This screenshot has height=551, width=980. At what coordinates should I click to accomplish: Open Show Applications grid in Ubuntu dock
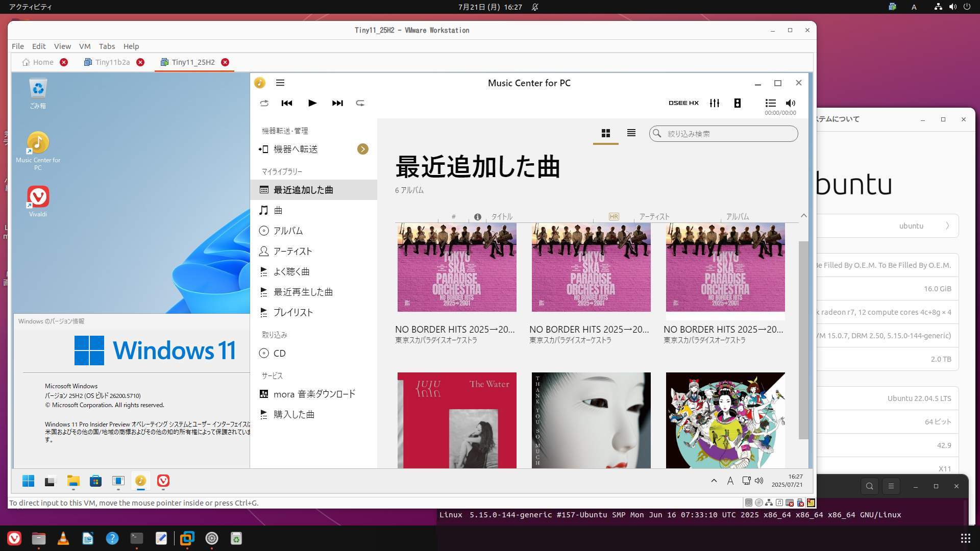[x=965, y=538]
